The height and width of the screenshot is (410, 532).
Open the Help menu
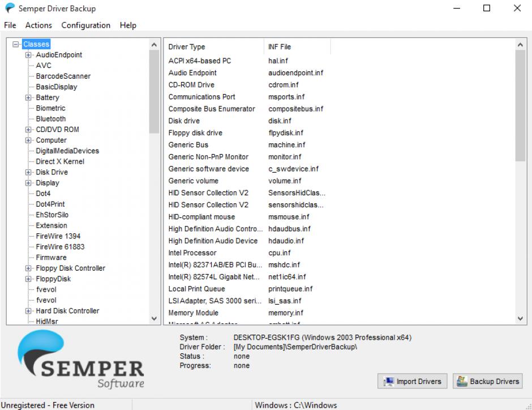tap(128, 25)
